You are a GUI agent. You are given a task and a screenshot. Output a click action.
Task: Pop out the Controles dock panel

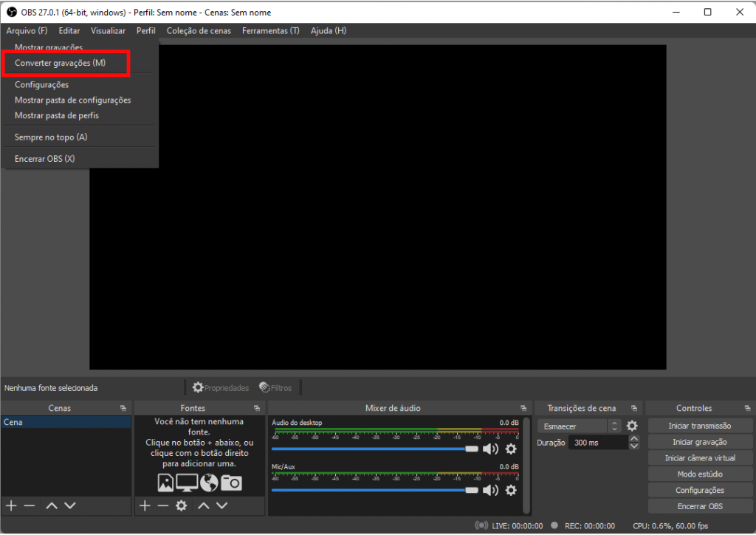coord(747,409)
